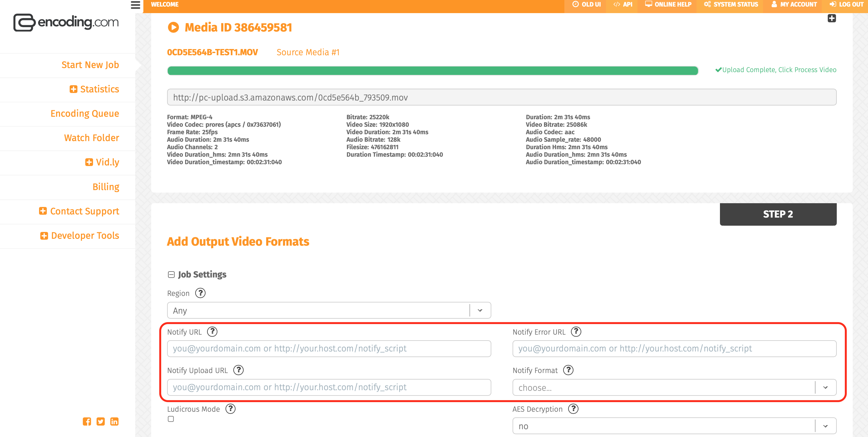
Task: Focus the Notify Error URL input field
Action: 674,348
